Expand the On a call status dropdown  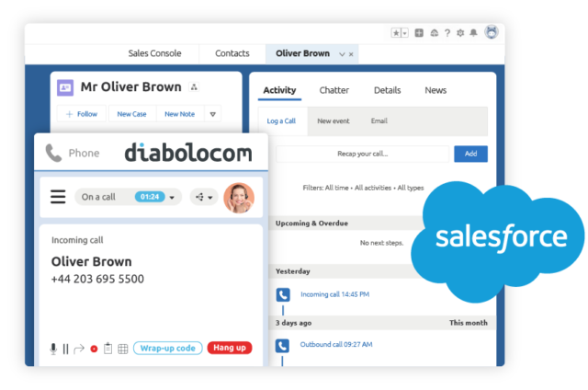point(172,198)
